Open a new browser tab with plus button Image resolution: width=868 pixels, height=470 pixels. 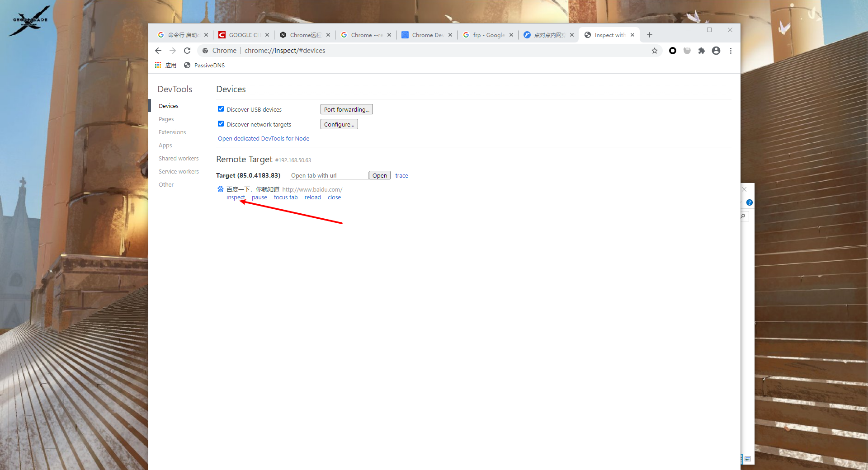pyautogui.click(x=650, y=35)
